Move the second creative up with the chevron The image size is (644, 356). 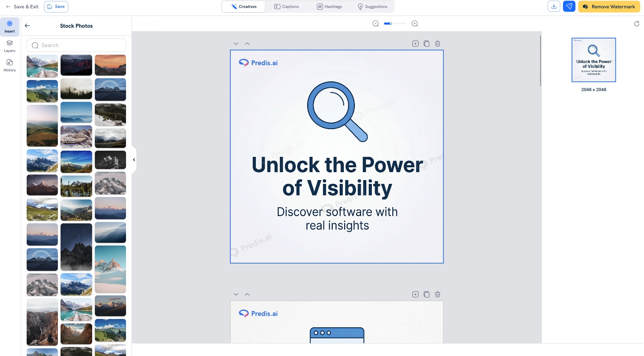coord(247,294)
